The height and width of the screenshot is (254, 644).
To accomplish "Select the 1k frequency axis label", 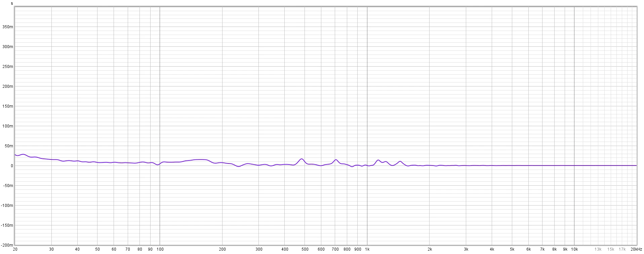I will point(367,249).
